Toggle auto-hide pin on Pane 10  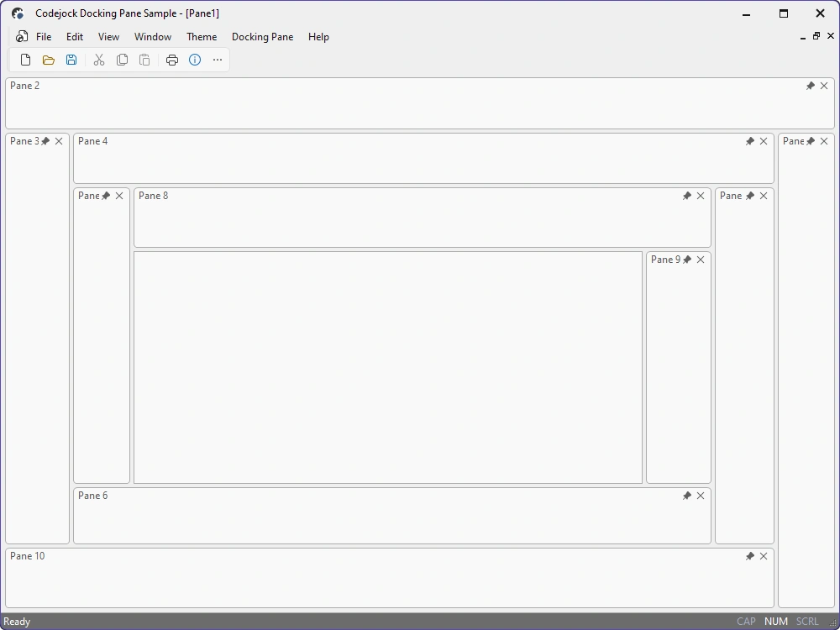point(750,556)
